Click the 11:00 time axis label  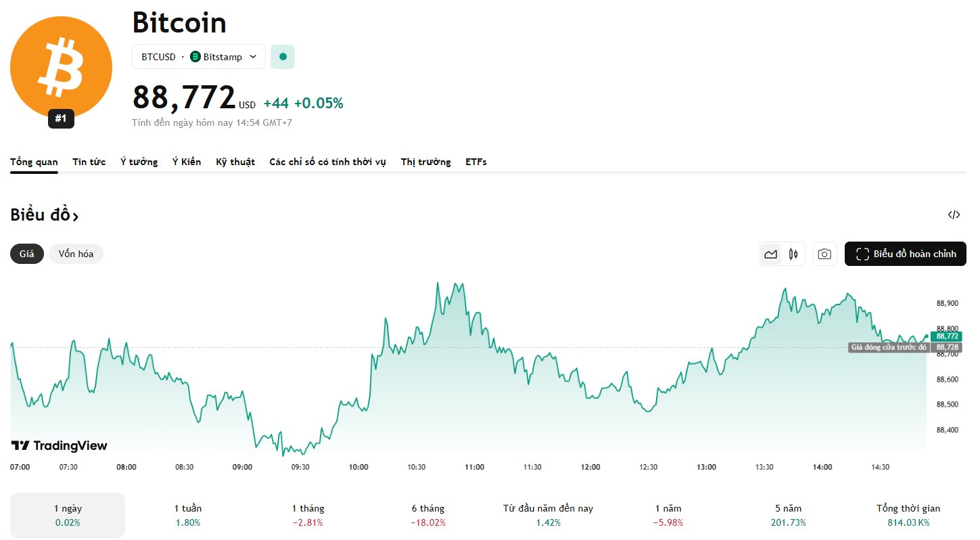click(475, 467)
